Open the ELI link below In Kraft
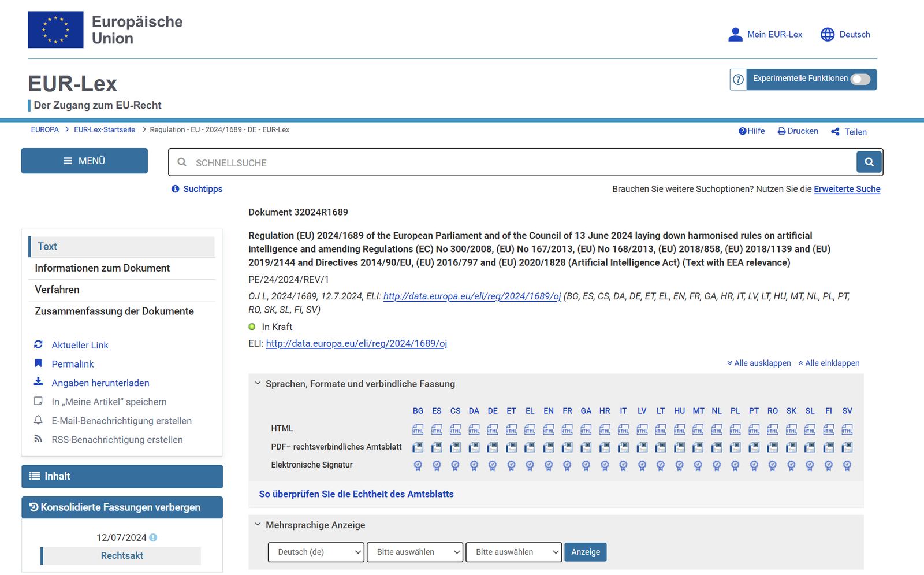924x575 pixels. tap(356, 343)
